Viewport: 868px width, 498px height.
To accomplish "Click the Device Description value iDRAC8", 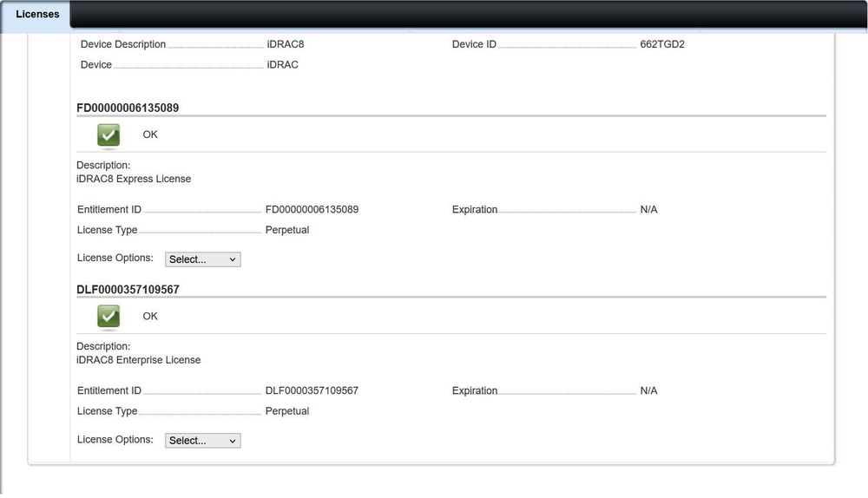I will pos(285,44).
